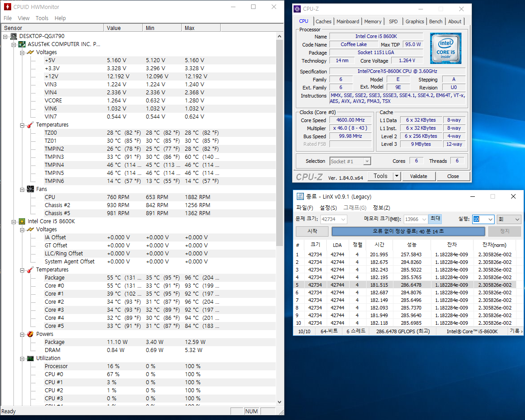Viewport: 525px width, 420px height.
Task: Switch to the CPU-Z Bench tab
Action: (x=435, y=21)
